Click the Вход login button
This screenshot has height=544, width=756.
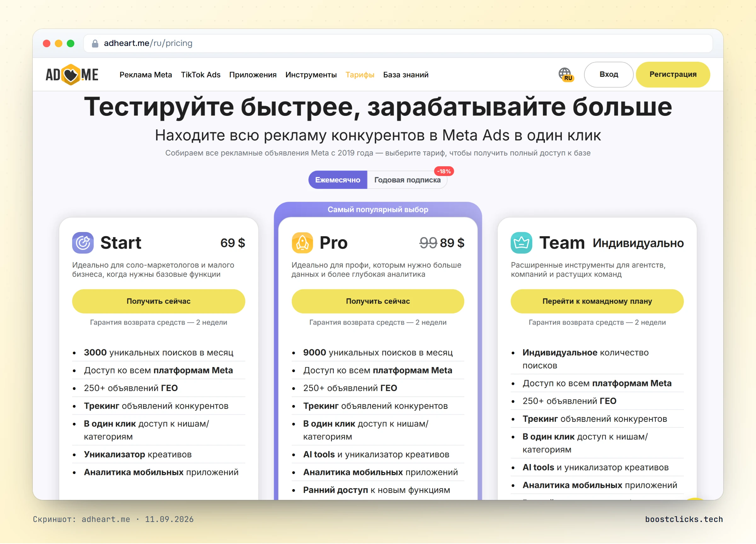[609, 74]
